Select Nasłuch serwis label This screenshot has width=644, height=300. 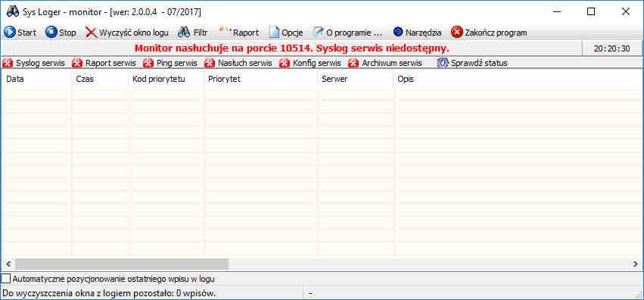[x=244, y=64]
